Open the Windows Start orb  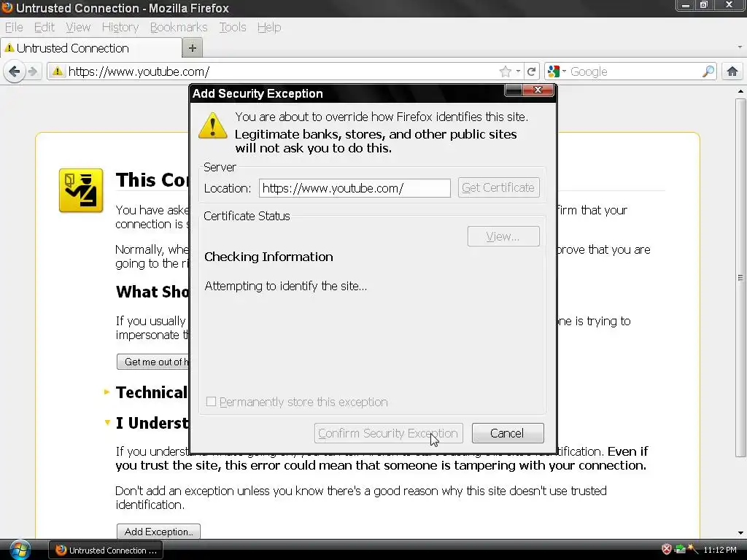click(x=20, y=550)
